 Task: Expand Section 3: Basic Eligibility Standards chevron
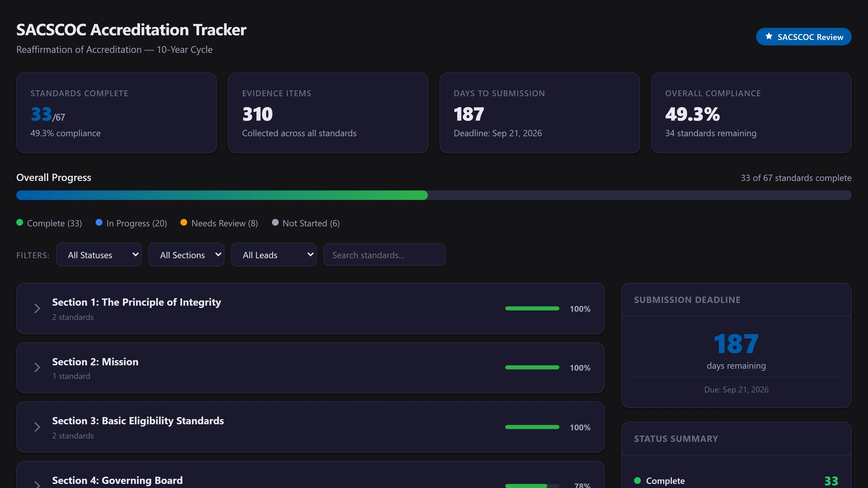[x=37, y=427]
